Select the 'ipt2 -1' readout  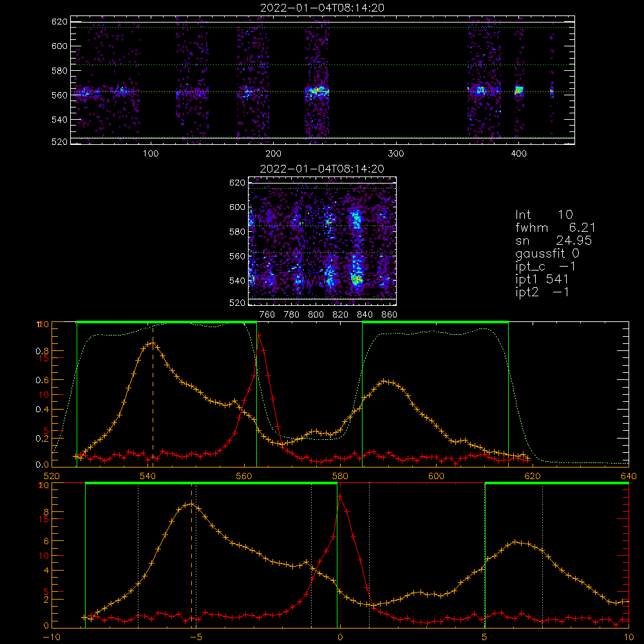[542, 292]
